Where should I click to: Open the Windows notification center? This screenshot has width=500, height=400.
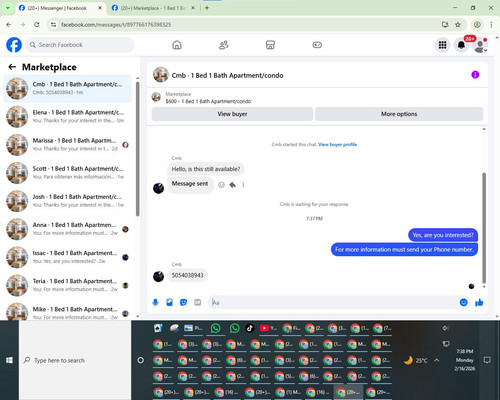point(487,360)
